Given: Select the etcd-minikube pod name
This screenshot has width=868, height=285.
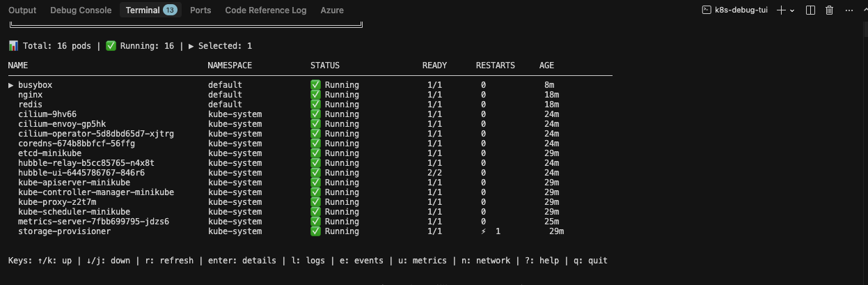Looking at the screenshot, I should pos(50,153).
